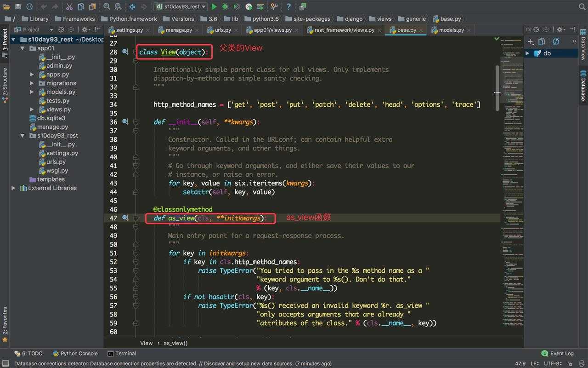The image size is (588, 368).
Task: Click the Forward navigation arrow
Action: click(144, 6)
